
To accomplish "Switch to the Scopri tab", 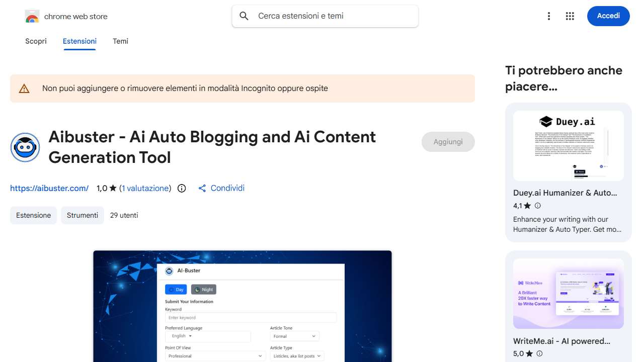I will (x=36, y=41).
